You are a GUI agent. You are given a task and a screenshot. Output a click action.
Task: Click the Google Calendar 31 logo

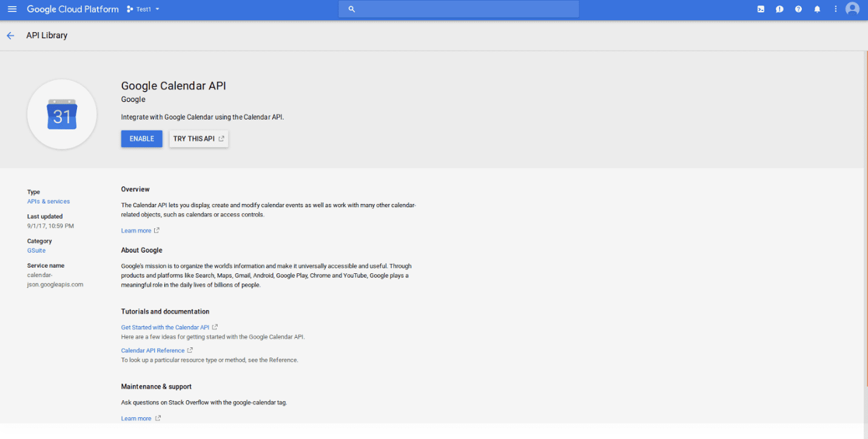point(62,114)
